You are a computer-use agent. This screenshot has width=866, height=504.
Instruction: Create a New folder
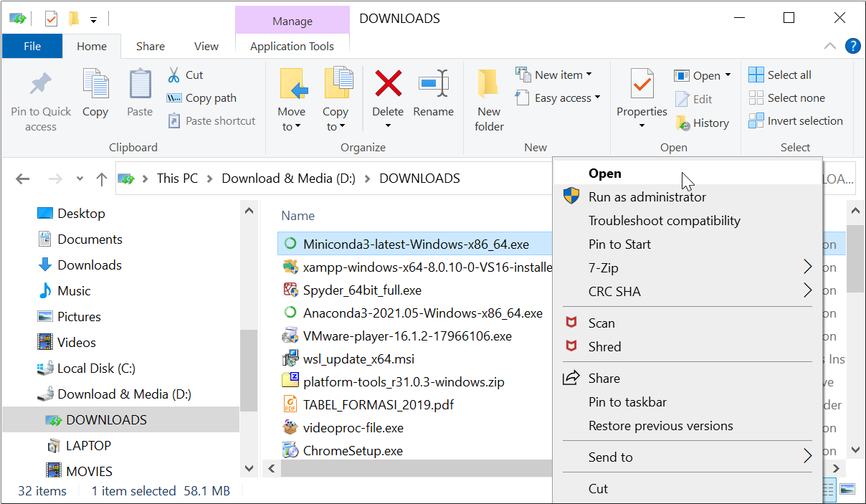click(489, 100)
